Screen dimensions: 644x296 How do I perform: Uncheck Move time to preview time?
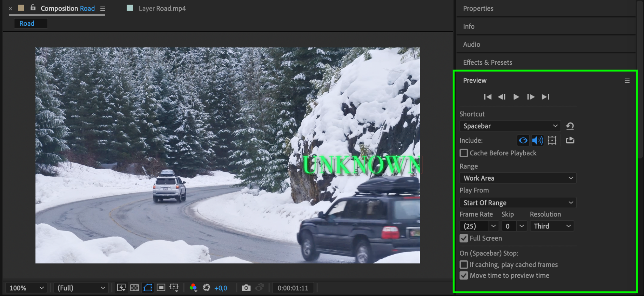(x=464, y=275)
